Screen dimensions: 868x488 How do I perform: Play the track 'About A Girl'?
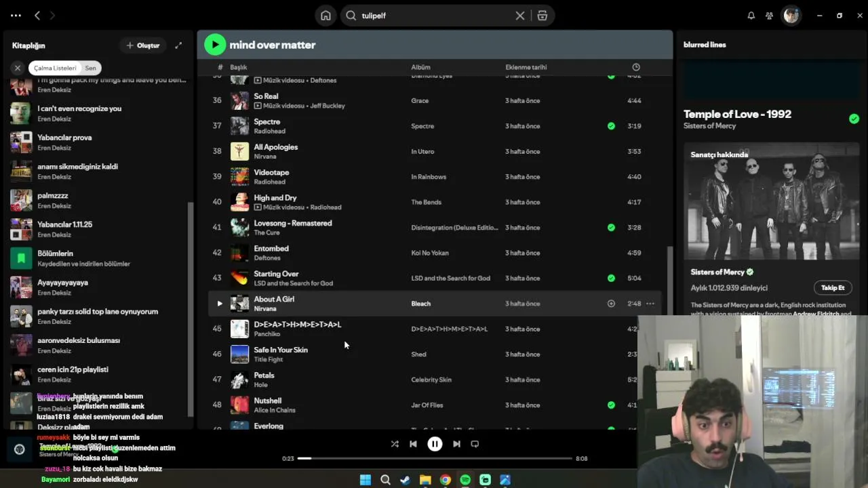(x=219, y=304)
